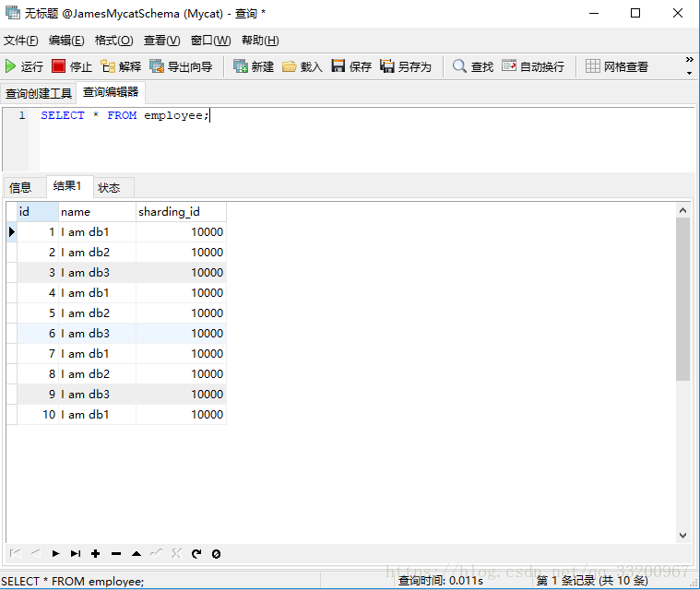Stop the query with 停止
This screenshot has width=700, height=590.
pos(72,66)
